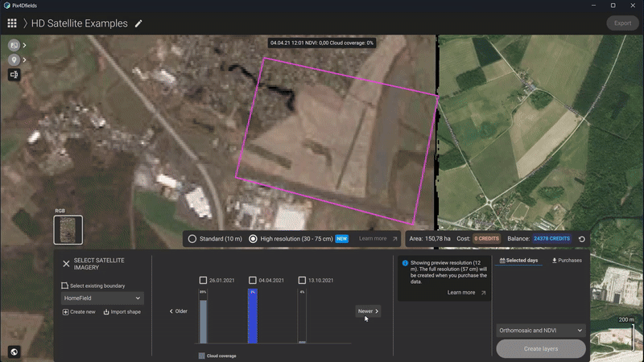Refresh the credits balance
Viewport: 644px width, 362px height.
(x=581, y=239)
